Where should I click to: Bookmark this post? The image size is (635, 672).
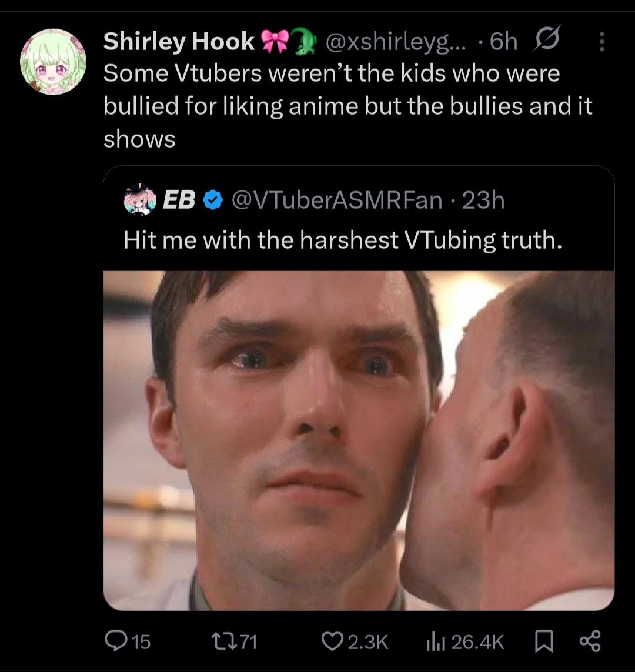coord(544,641)
